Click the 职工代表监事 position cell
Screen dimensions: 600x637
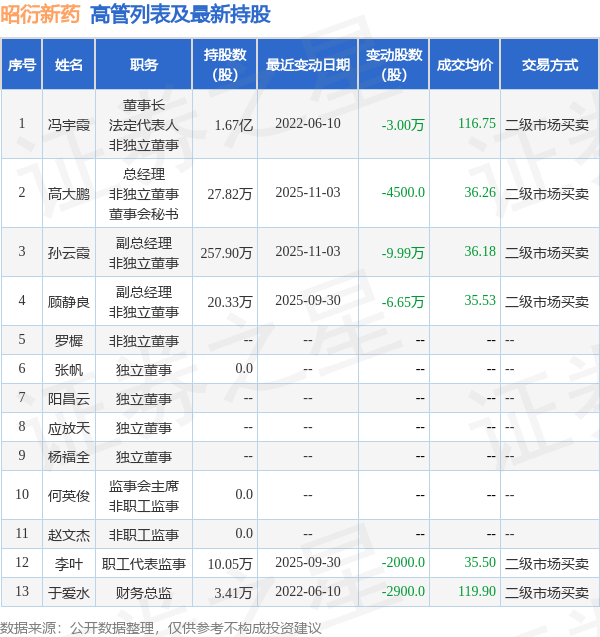click(143, 563)
